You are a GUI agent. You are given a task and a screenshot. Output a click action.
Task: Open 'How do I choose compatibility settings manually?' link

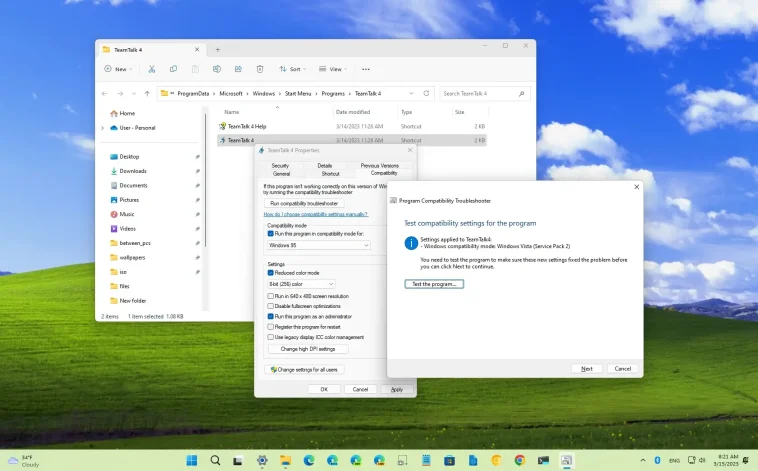pos(315,214)
